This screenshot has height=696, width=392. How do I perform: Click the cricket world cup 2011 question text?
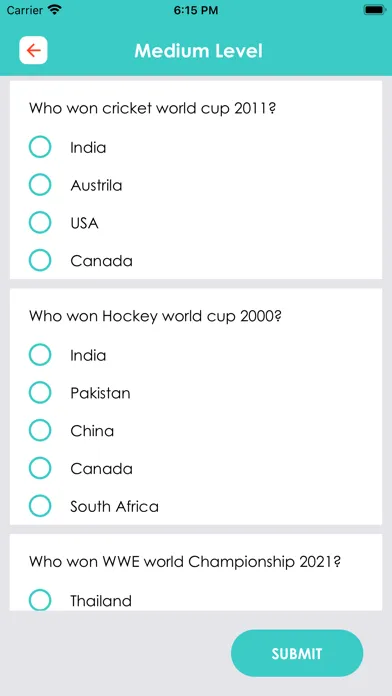153,108
